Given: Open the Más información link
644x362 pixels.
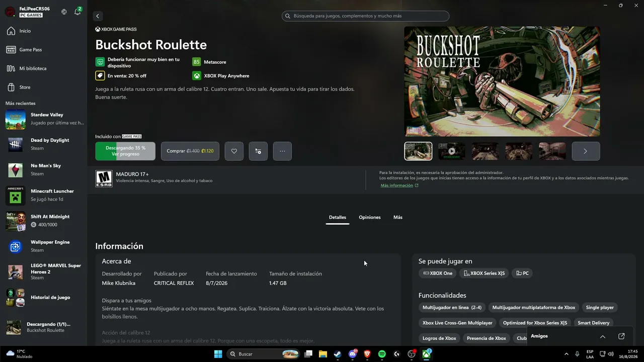Looking at the screenshot, I should click(x=399, y=186).
